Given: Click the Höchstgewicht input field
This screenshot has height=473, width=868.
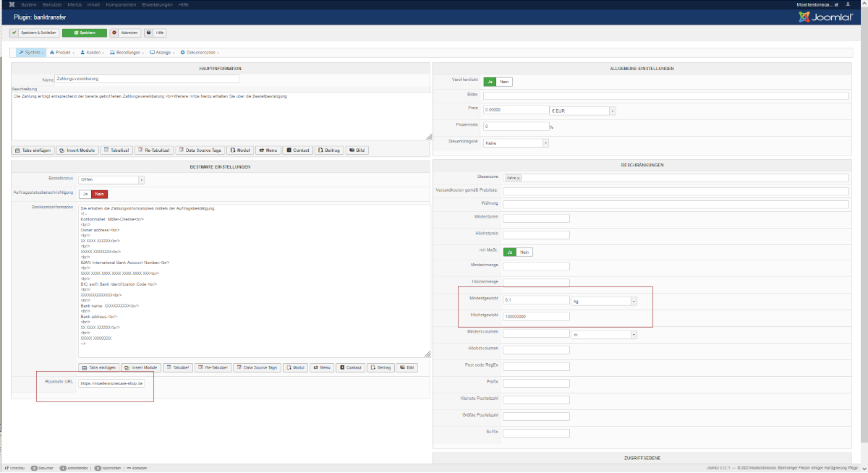Looking at the screenshot, I should (x=536, y=316).
